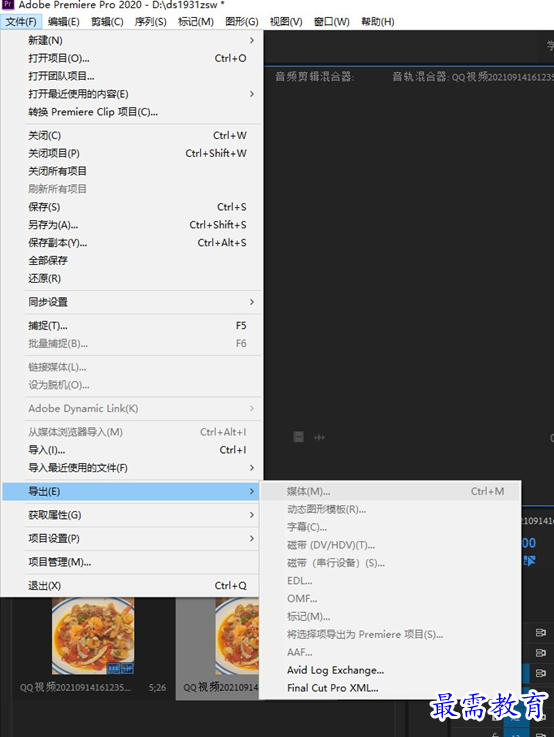Screen dimensions: 554x737
Task: Select 关闭所有项目 in File menu
Action: (132, 171)
